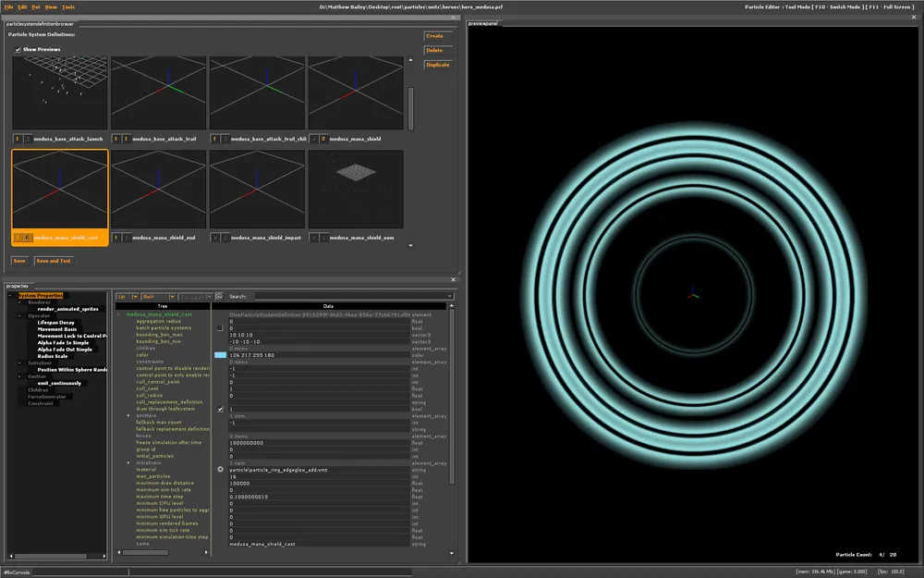Click the Duplicate button

tap(437, 65)
